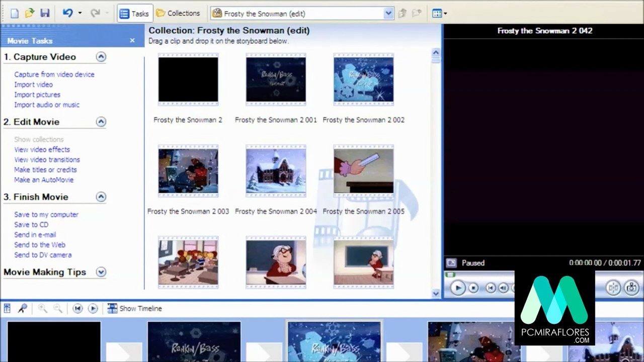This screenshot has height=362, width=644.
Task: Open View video effects
Action: [42, 149]
